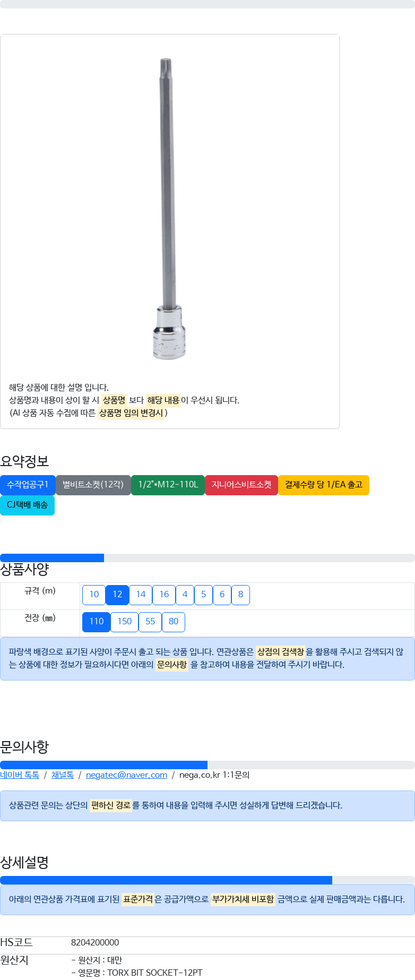The height and width of the screenshot is (980, 415).
Task: Pick spec size 8
Action: 240,595
